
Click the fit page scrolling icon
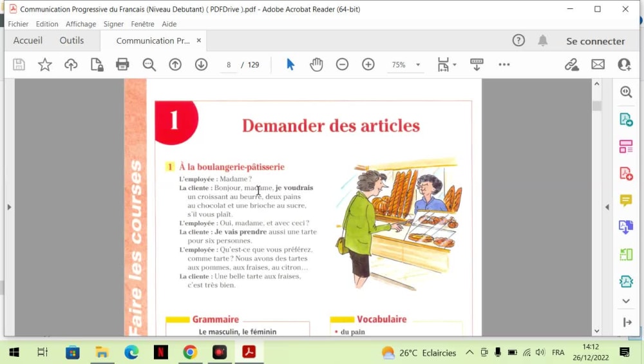pyautogui.click(x=443, y=64)
